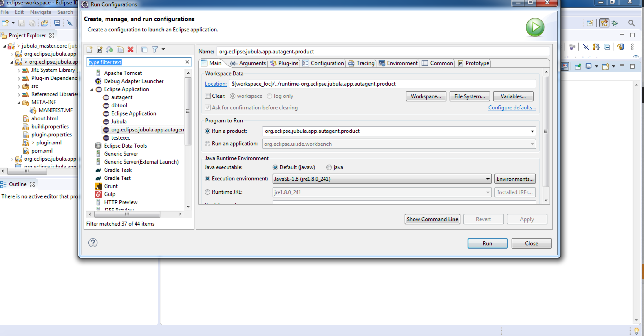
Task: Switch to Common tab
Action: (437, 63)
